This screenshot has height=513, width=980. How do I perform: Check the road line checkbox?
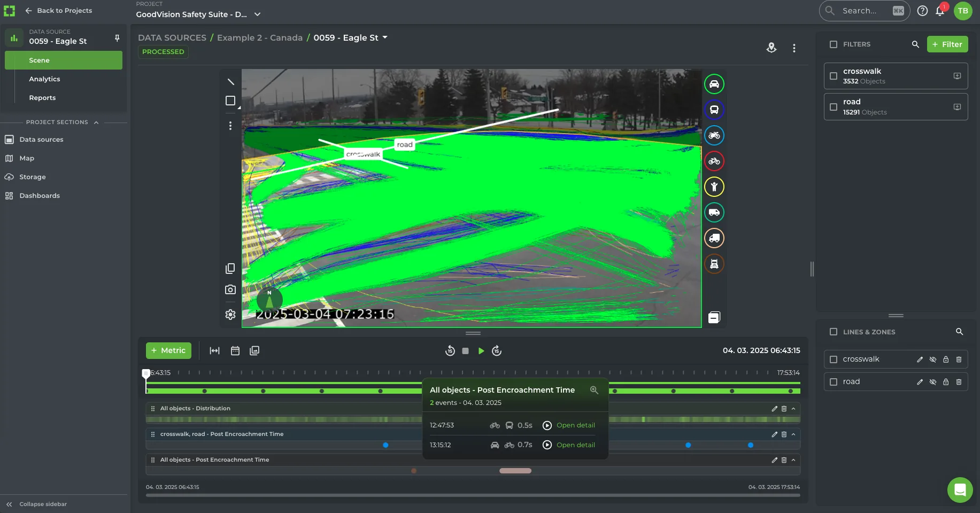click(834, 382)
